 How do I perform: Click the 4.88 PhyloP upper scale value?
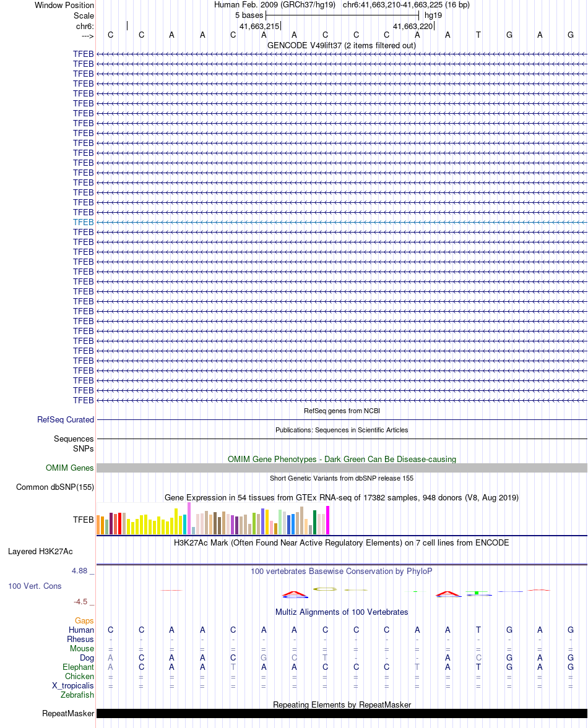pos(79,571)
